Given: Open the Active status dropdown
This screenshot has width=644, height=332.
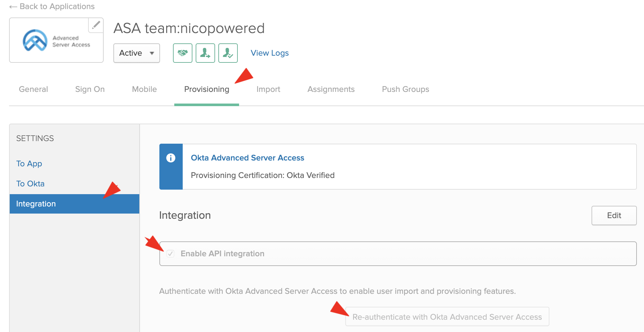Looking at the screenshot, I should tap(136, 53).
